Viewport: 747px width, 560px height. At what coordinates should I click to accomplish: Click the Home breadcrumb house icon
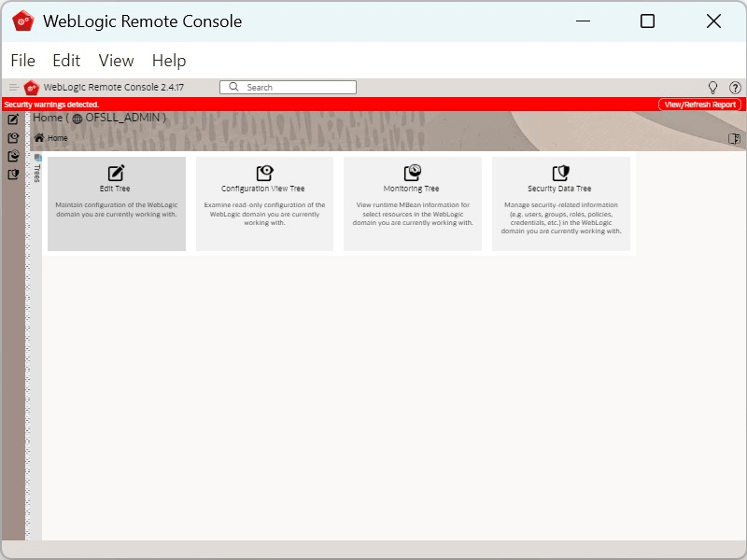[39, 137]
